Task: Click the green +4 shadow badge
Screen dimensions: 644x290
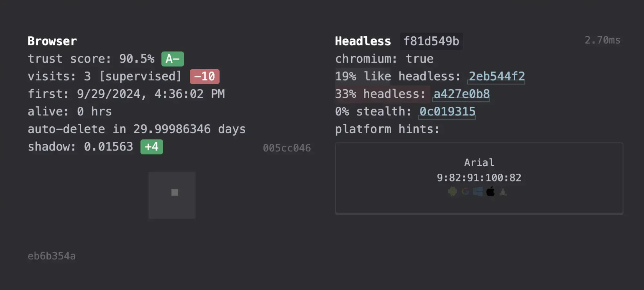Action: pos(152,147)
